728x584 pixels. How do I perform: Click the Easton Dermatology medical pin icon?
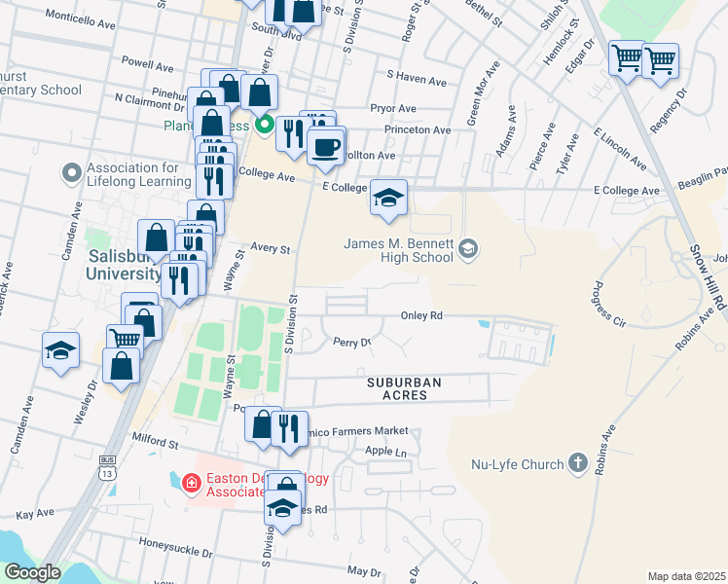point(192,484)
